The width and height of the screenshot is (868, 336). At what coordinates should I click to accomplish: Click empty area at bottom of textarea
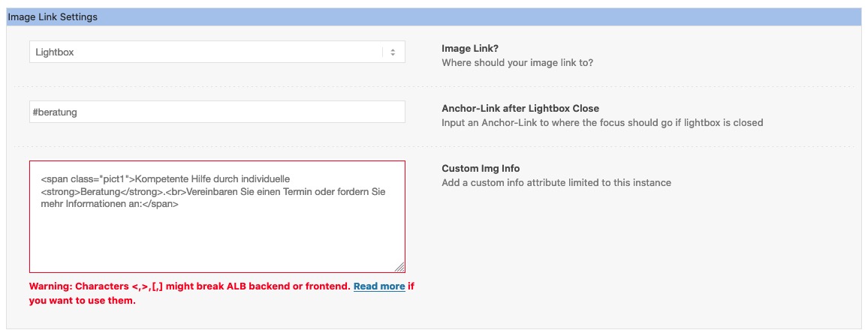[217, 243]
